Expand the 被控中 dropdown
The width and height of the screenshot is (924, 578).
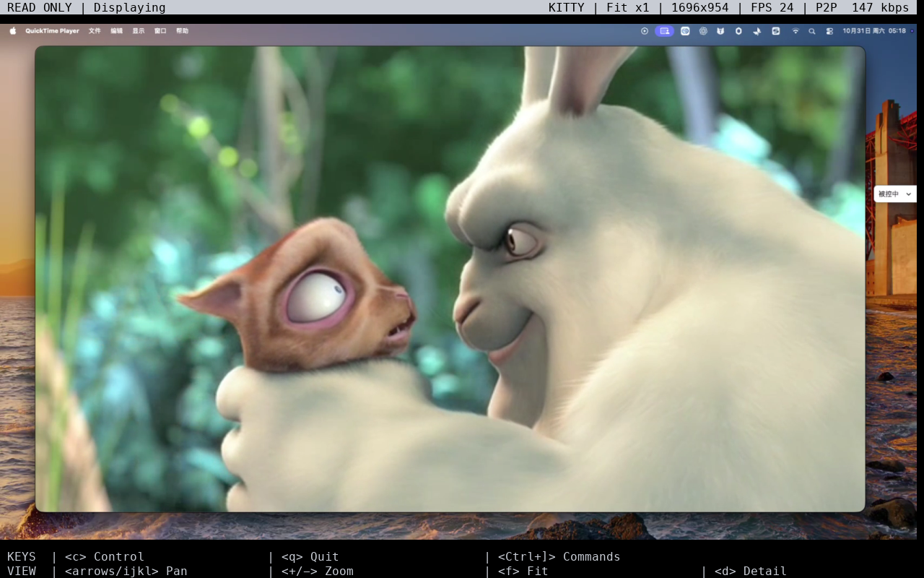tap(895, 194)
